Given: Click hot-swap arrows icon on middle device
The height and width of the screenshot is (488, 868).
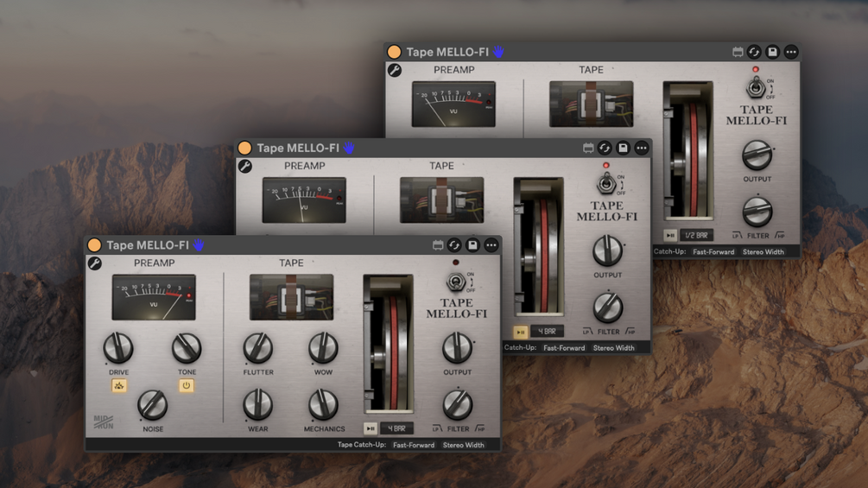Looking at the screenshot, I should coord(605,148).
